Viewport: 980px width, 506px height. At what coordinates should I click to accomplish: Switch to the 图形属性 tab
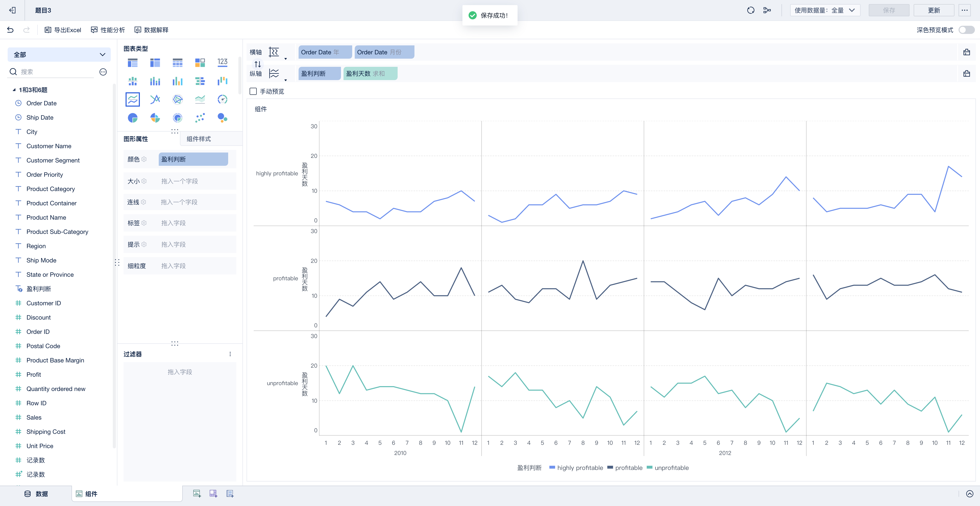(x=136, y=139)
